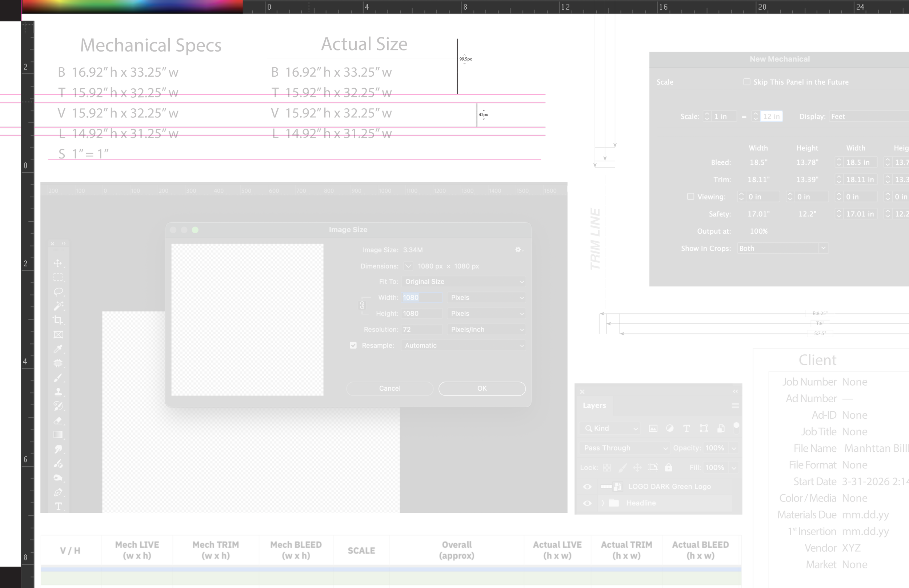The image size is (909, 588).
Task: Filter layers by shape layers icon
Action: coord(704,428)
